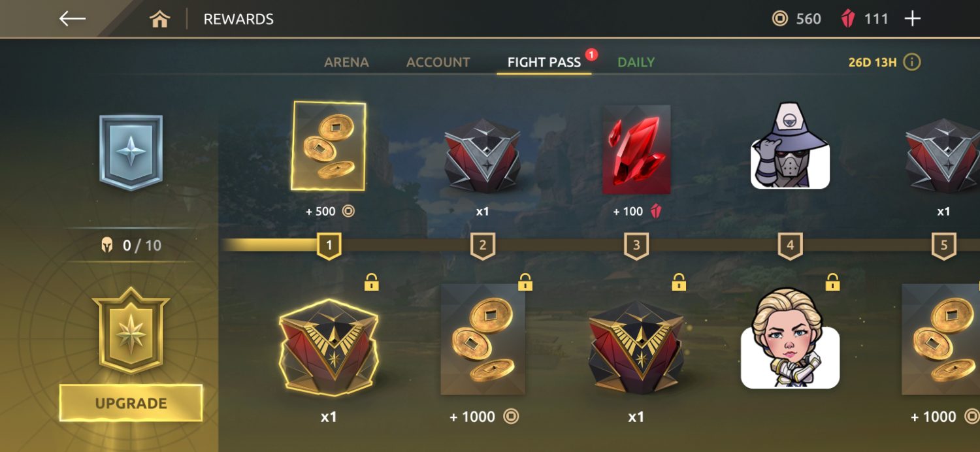Switch to the Daily rewards tab
The width and height of the screenshot is (980, 452).
pyautogui.click(x=636, y=62)
